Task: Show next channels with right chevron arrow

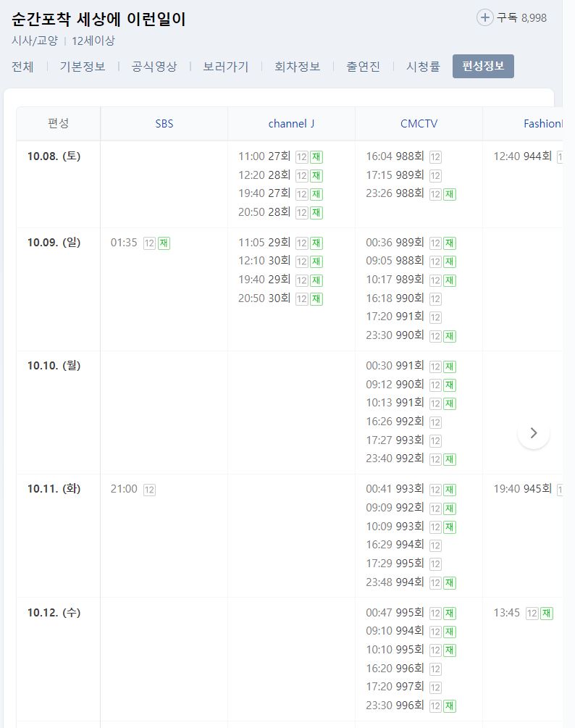Action: tap(534, 432)
